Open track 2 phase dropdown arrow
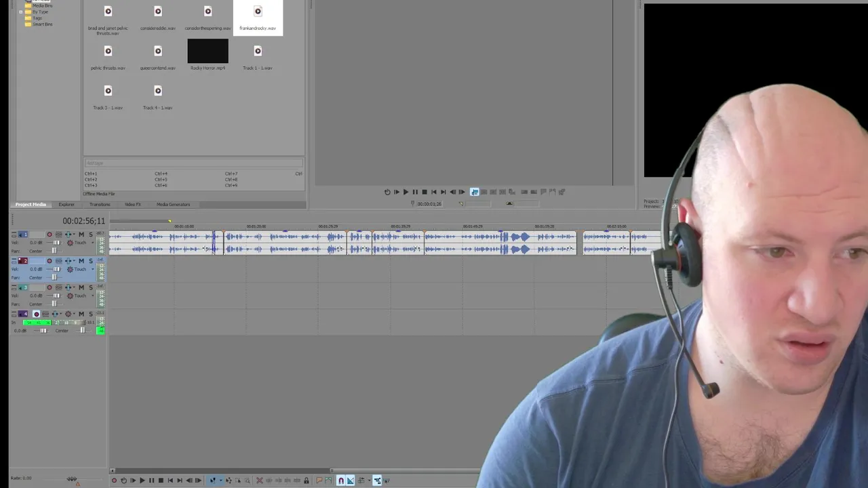Image resolution: width=868 pixels, height=488 pixels. [x=74, y=261]
